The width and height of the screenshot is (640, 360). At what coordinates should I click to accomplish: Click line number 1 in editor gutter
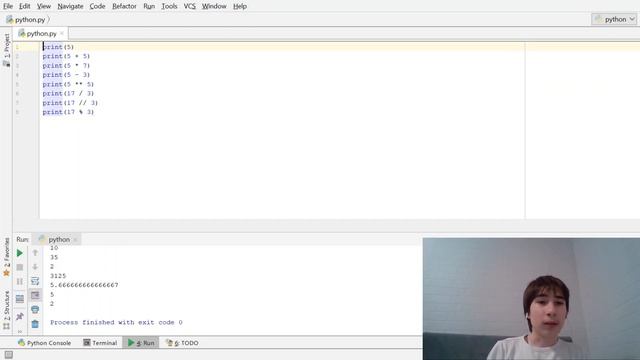pyautogui.click(x=17, y=47)
